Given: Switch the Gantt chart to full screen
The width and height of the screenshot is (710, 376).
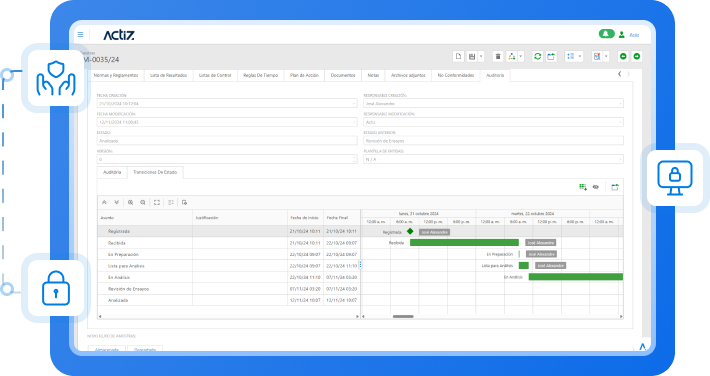Looking at the screenshot, I should (x=157, y=202).
